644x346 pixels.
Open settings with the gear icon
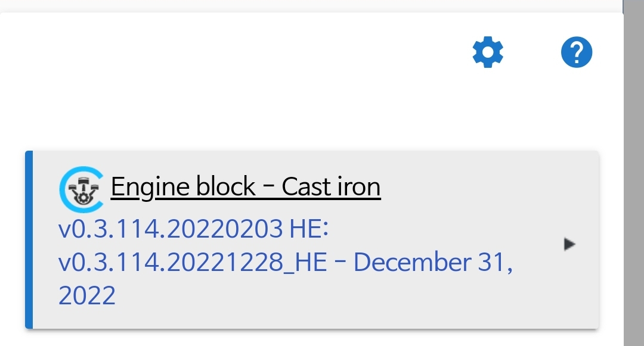click(x=488, y=52)
